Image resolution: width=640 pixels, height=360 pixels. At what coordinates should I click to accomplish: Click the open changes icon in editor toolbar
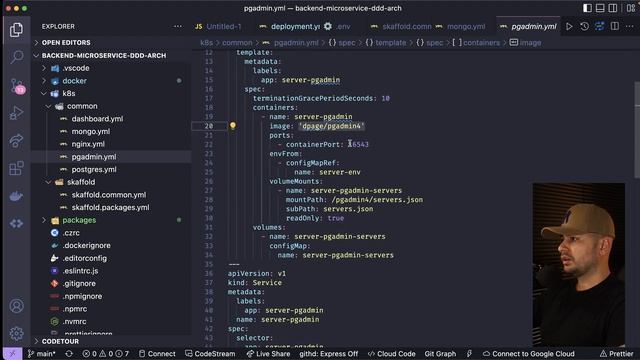coord(600,27)
